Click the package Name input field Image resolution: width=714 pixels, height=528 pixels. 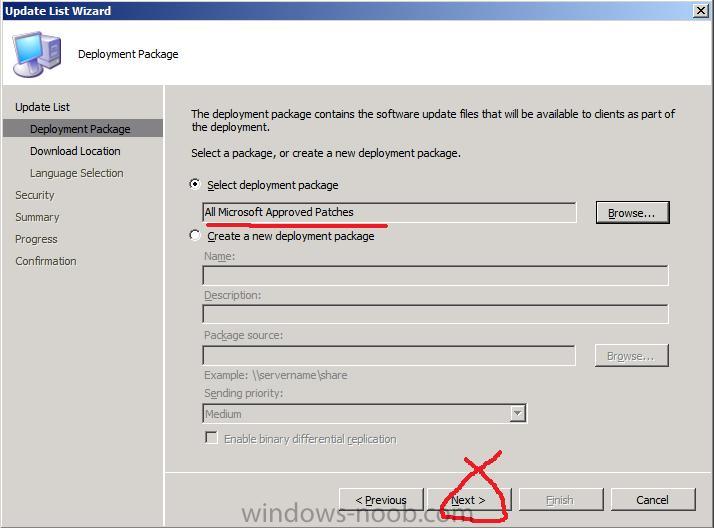coord(435,275)
